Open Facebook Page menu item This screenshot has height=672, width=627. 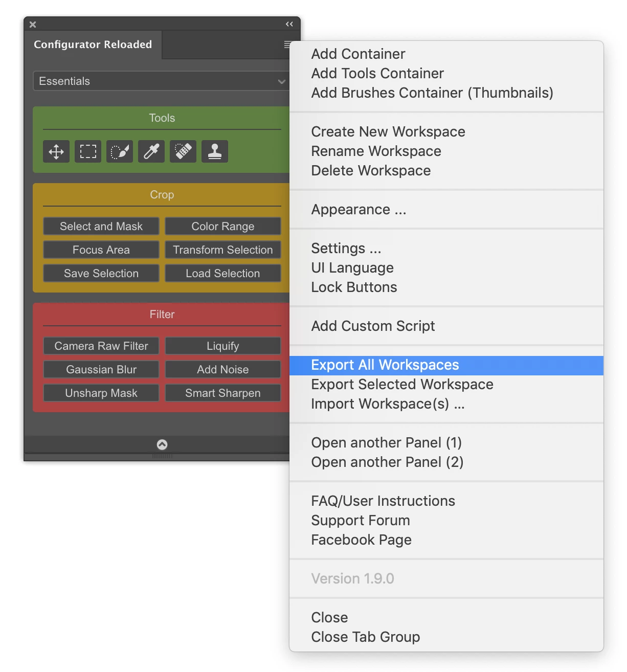(x=446, y=540)
